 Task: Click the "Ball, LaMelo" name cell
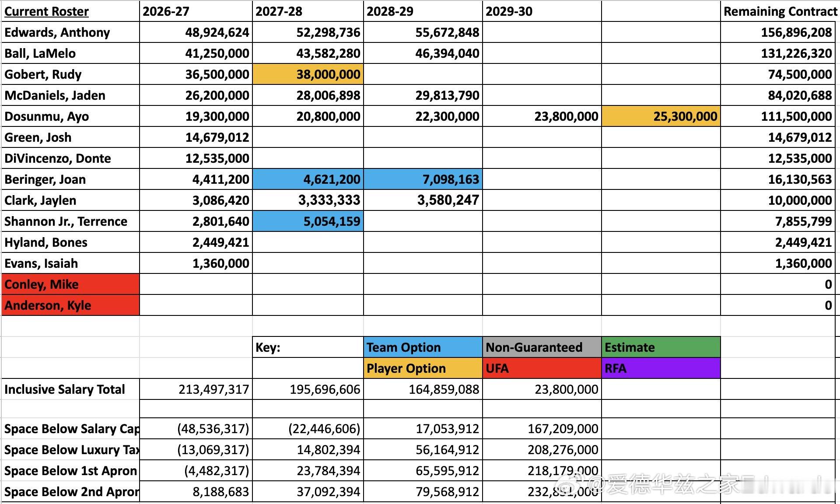(70, 53)
